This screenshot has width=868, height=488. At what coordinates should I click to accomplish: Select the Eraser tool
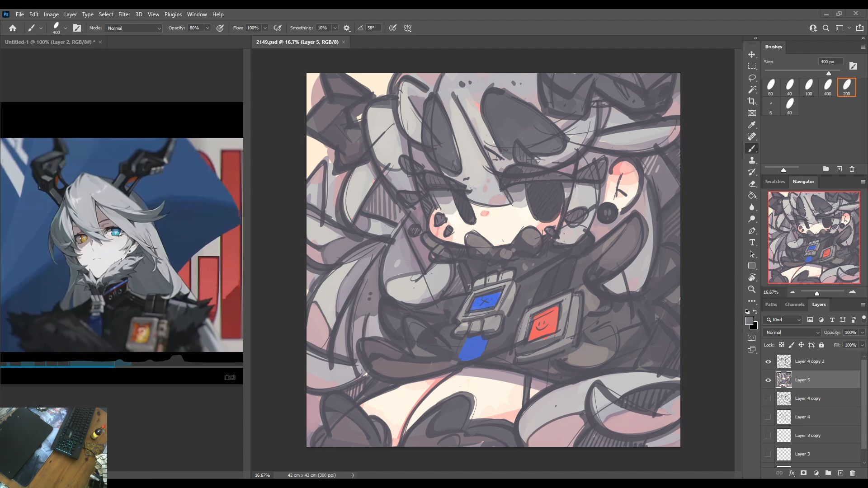tap(752, 183)
